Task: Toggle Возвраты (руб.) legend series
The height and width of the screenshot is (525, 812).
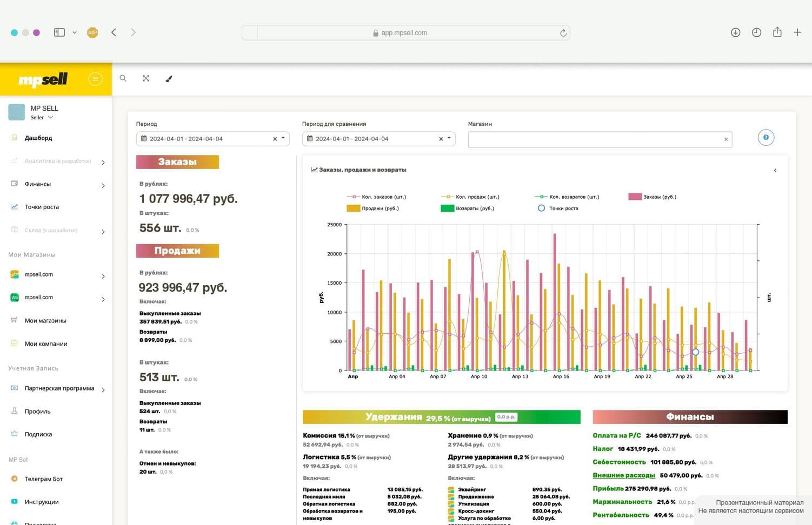Action: point(468,208)
